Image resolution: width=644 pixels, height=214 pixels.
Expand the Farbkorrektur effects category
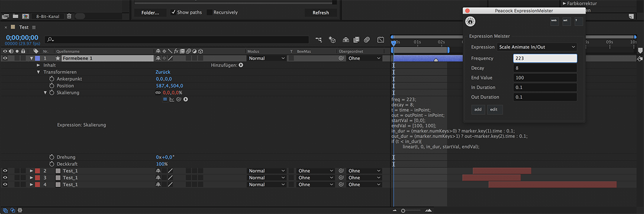[564, 3]
